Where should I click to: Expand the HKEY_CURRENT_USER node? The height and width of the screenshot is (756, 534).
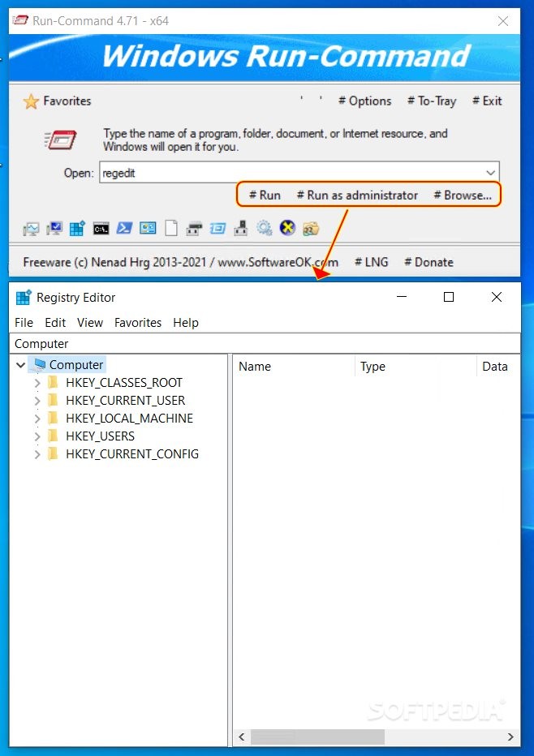[37, 401]
